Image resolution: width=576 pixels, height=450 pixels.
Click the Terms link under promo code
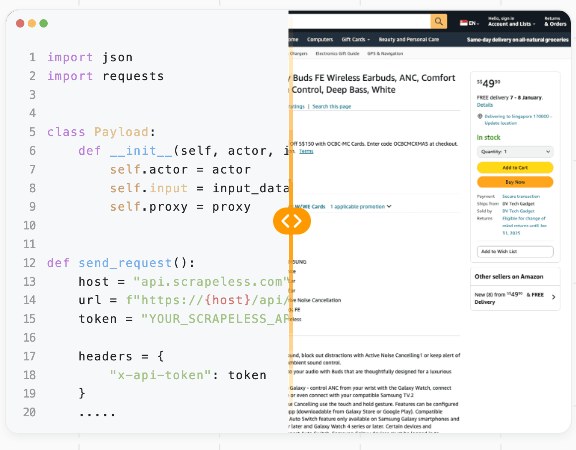[306, 151]
